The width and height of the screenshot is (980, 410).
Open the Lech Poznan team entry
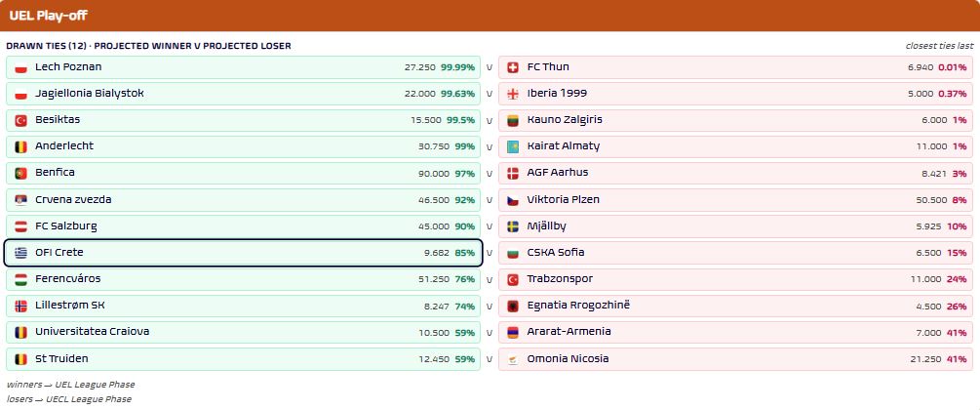(x=243, y=67)
